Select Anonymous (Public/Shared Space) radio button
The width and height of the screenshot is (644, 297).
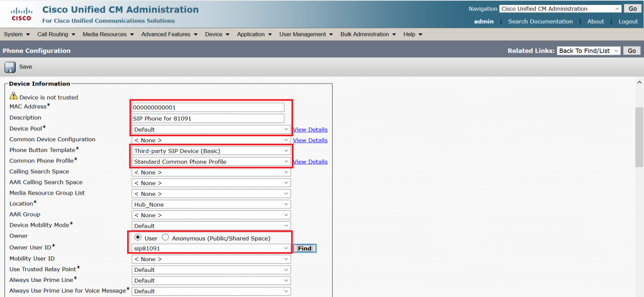pos(166,238)
